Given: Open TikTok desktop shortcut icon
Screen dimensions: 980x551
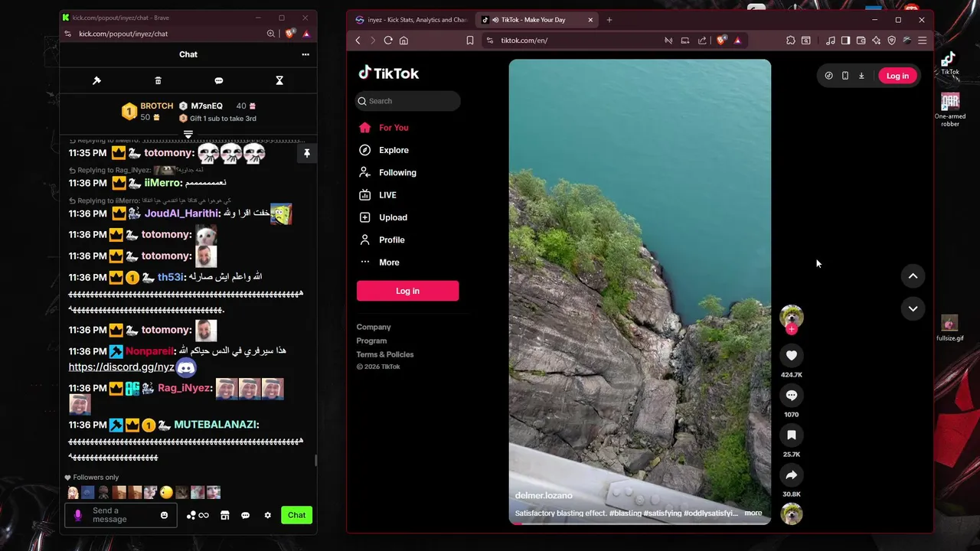Looking at the screenshot, I should (949, 64).
